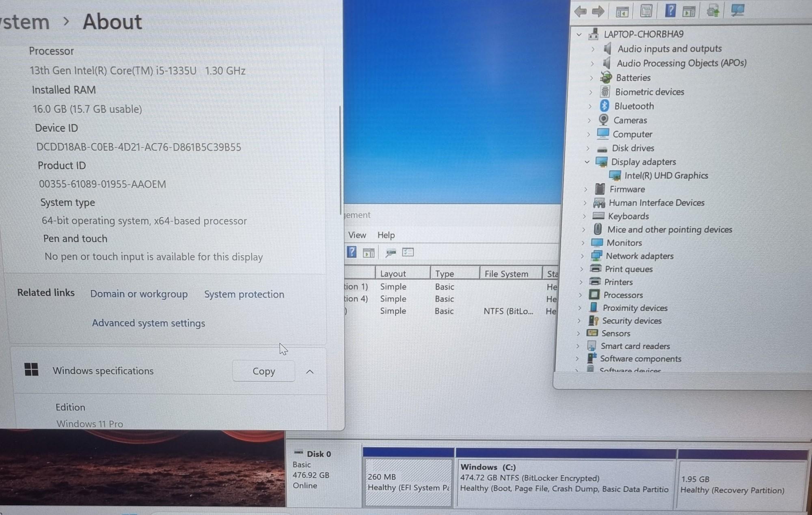Click Copy button for Windows specifications
The height and width of the screenshot is (515, 812).
click(x=263, y=371)
